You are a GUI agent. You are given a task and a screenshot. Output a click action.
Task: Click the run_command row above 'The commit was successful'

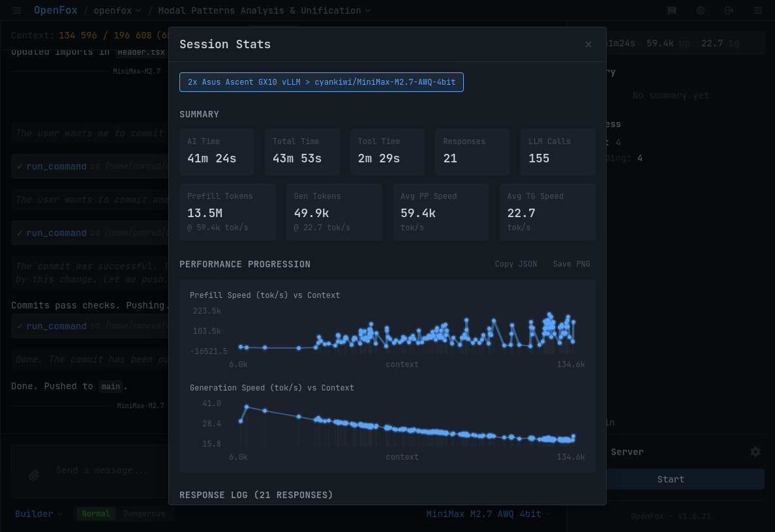90,233
